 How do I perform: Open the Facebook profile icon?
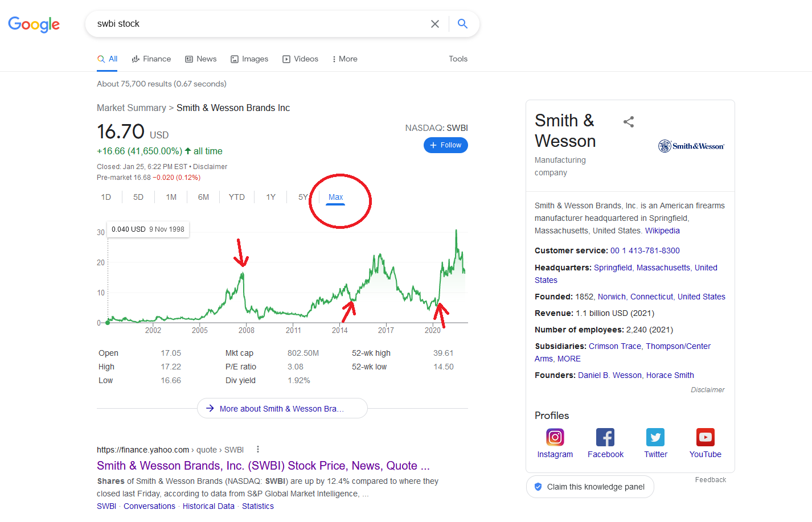pyautogui.click(x=605, y=437)
